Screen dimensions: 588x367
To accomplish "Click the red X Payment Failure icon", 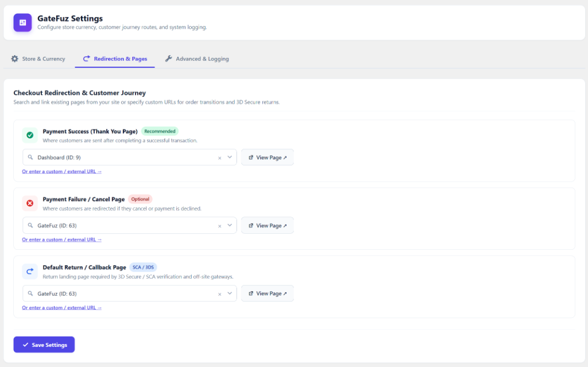I will tap(30, 203).
